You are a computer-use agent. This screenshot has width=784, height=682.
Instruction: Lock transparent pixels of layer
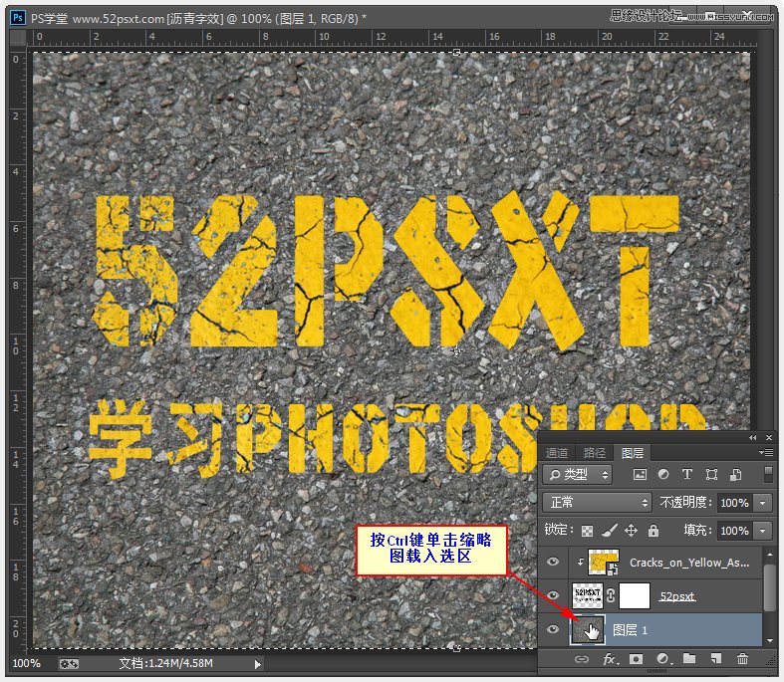(x=587, y=531)
